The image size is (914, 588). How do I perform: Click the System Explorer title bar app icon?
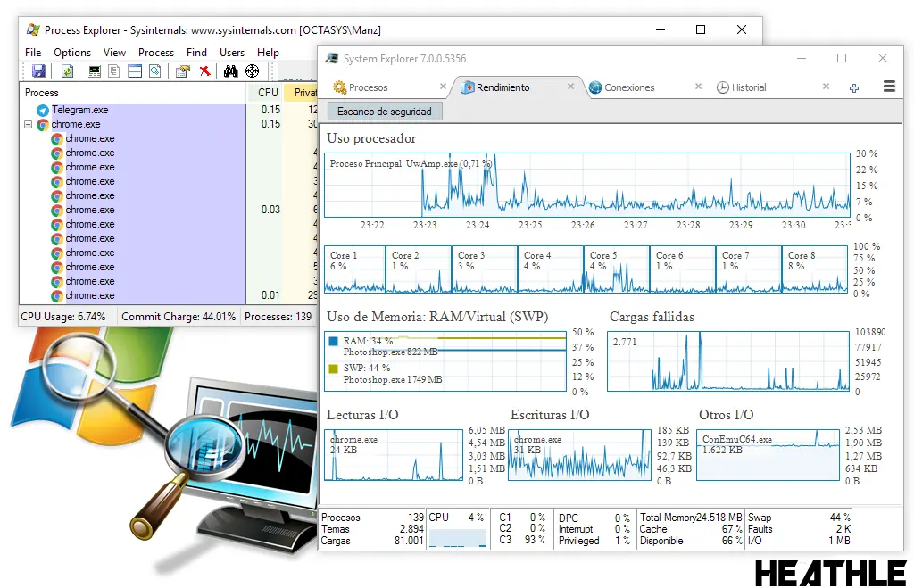(x=332, y=58)
